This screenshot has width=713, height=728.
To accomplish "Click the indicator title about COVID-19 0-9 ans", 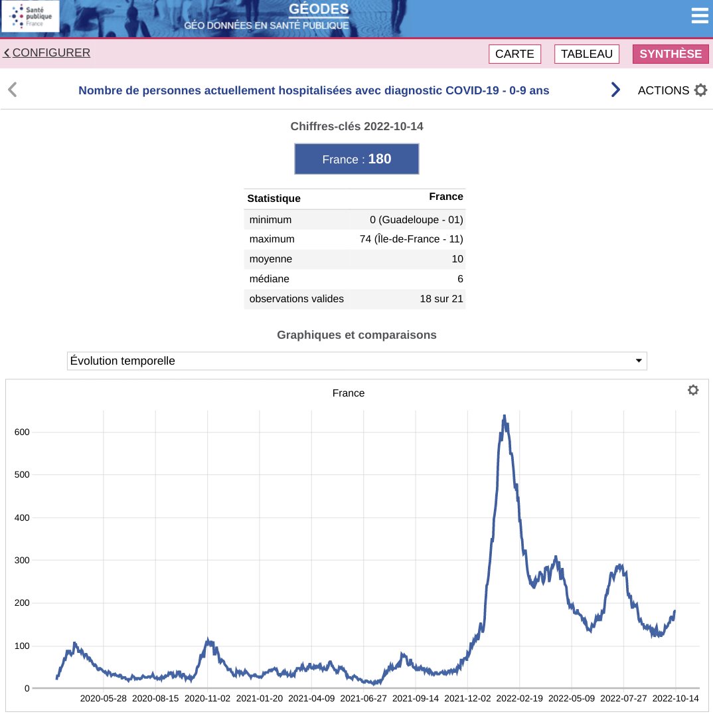I will point(313,90).
